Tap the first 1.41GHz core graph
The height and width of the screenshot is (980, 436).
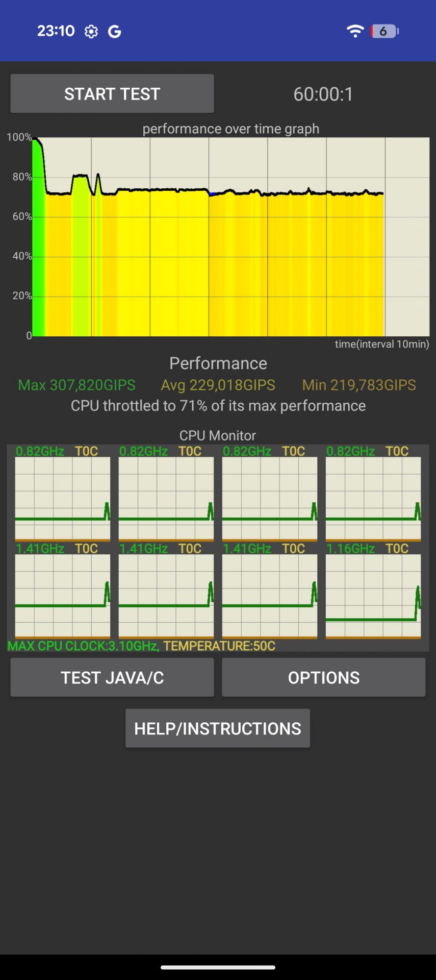click(63, 596)
